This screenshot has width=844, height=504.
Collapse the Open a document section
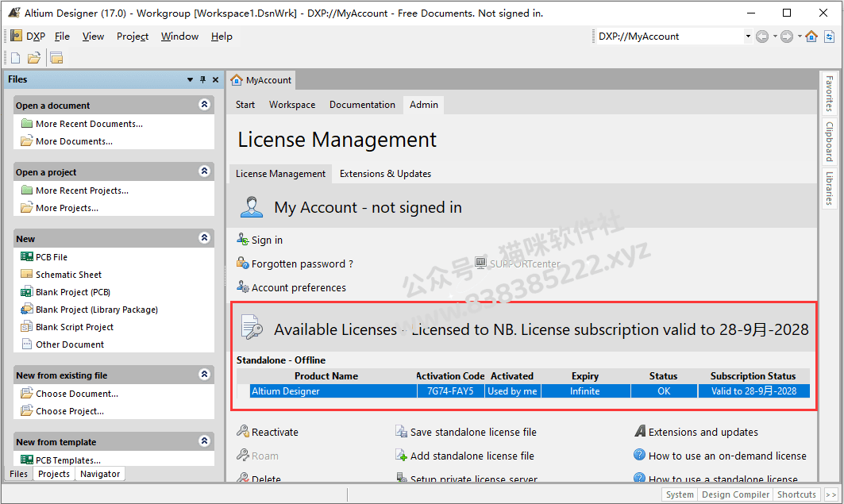(204, 104)
